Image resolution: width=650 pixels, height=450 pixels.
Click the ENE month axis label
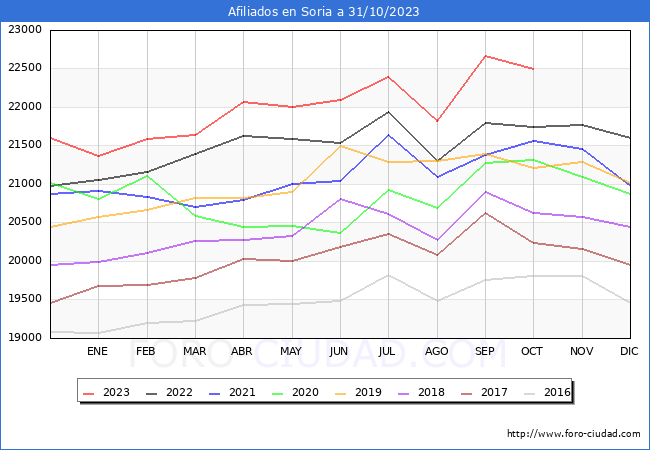coord(97,351)
